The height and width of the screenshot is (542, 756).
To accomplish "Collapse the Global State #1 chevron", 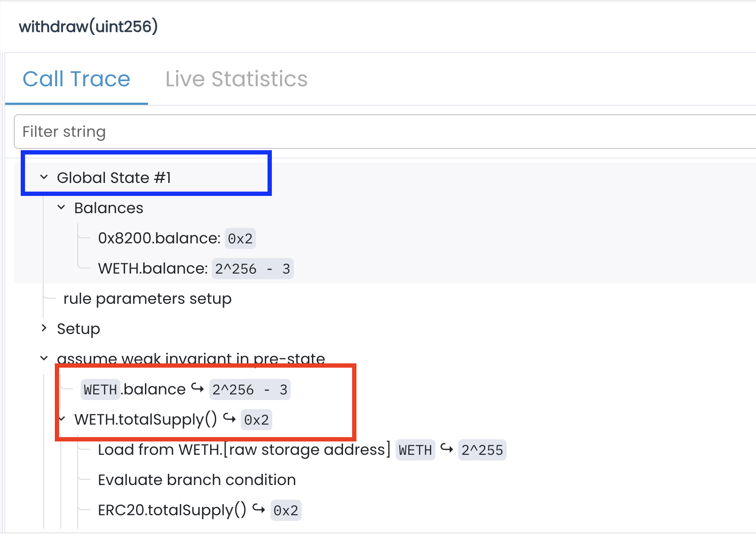I will (x=44, y=177).
